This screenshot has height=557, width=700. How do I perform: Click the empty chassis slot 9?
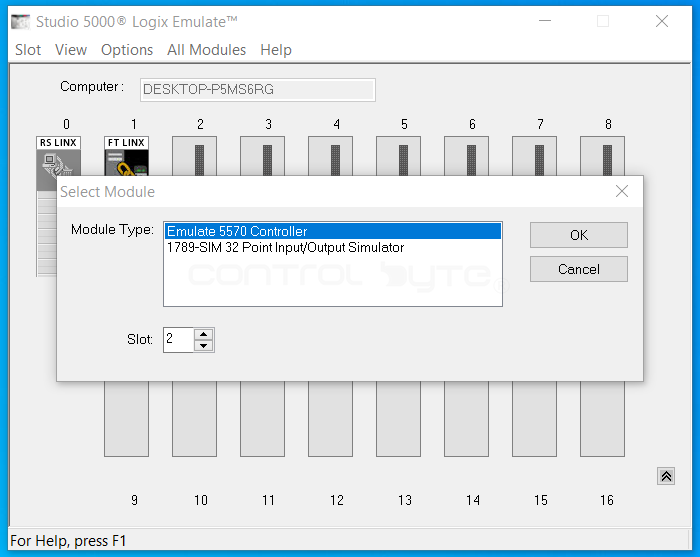(x=126, y=419)
